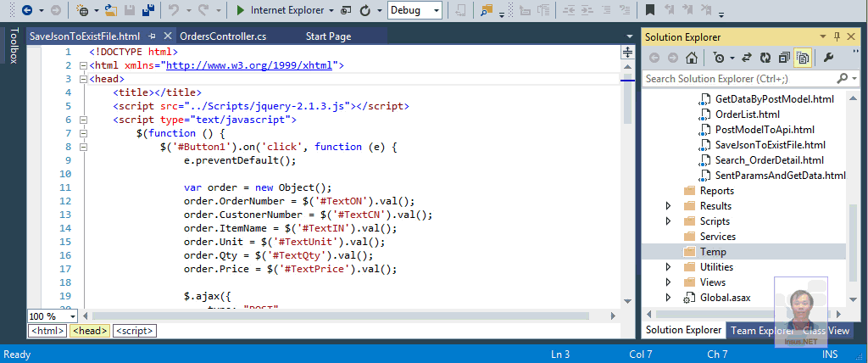
Task: Click the Solution Explorer auto-hide pin icon
Action: 837,36
